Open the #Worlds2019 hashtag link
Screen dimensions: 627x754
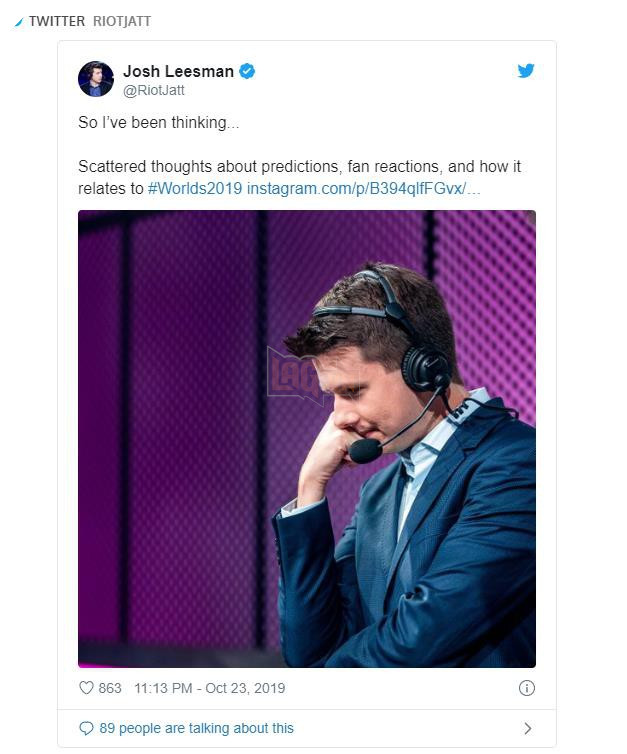point(195,188)
